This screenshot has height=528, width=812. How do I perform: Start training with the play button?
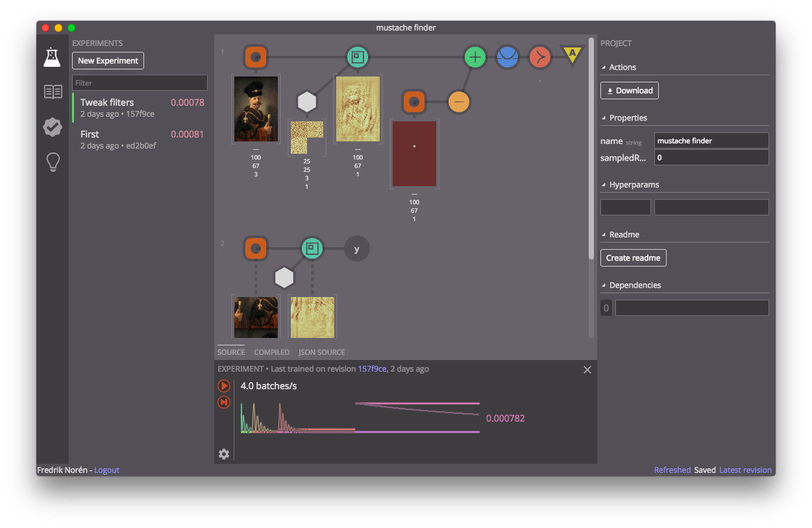pos(224,386)
